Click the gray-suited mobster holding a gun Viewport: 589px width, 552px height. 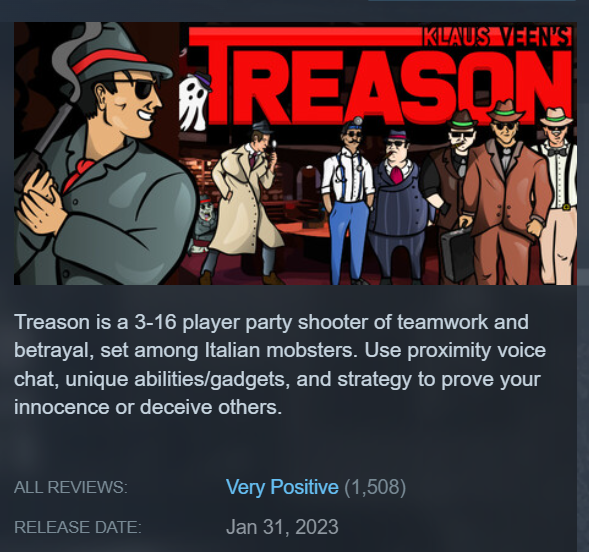click(x=101, y=154)
